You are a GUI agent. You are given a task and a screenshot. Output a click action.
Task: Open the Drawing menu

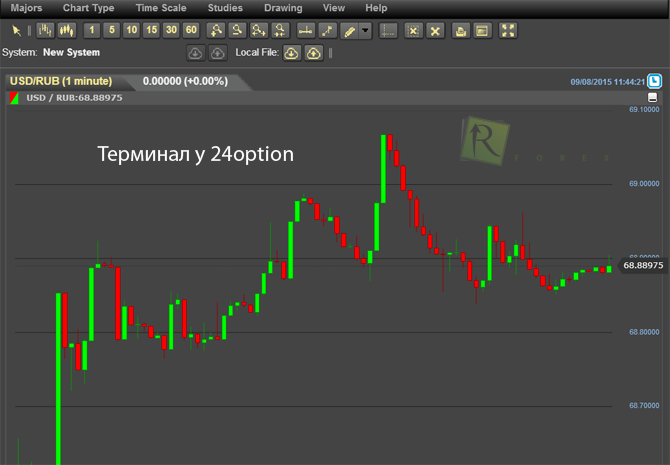point(283,8)
